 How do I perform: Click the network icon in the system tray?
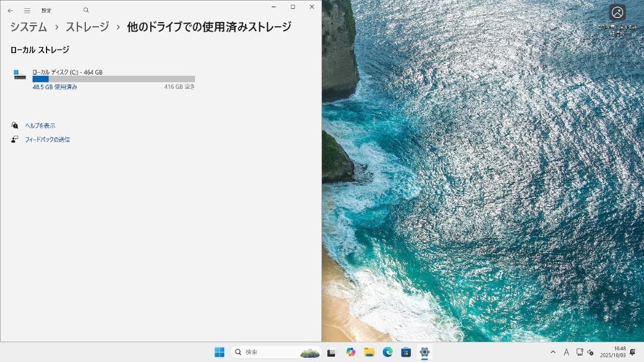pyautogui.click(x=580, y=352)
